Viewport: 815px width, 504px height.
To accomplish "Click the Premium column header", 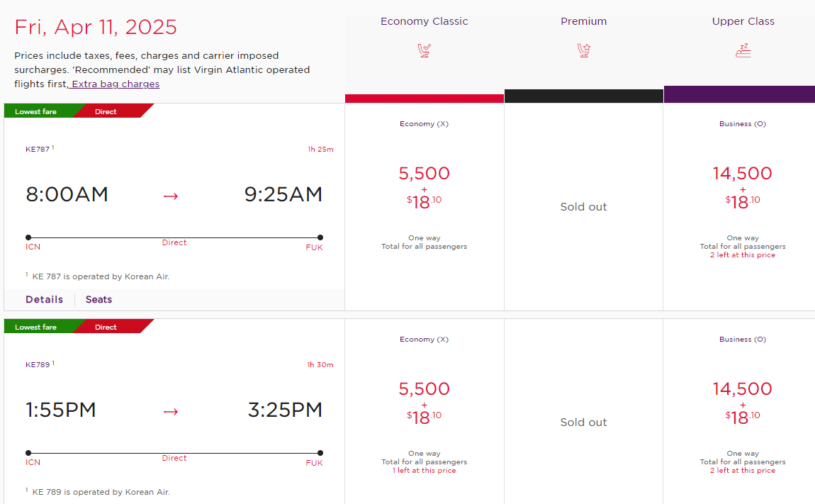I will pos(584,21).
